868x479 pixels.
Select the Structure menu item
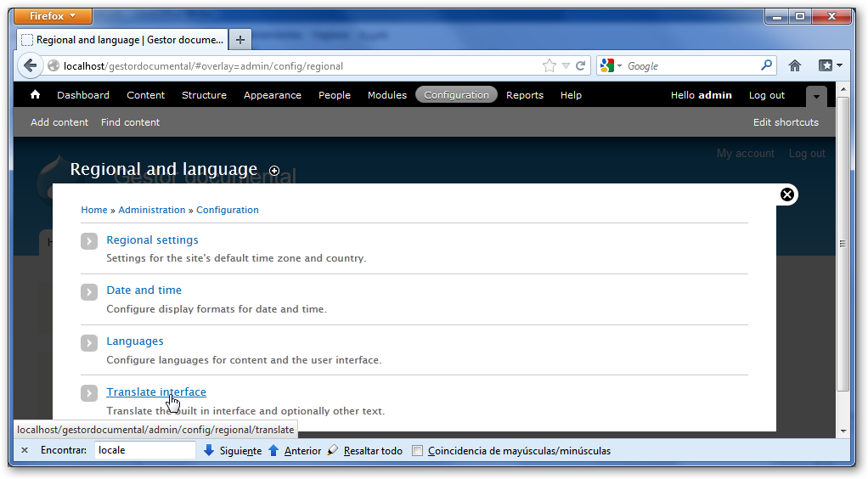(204, 95)
